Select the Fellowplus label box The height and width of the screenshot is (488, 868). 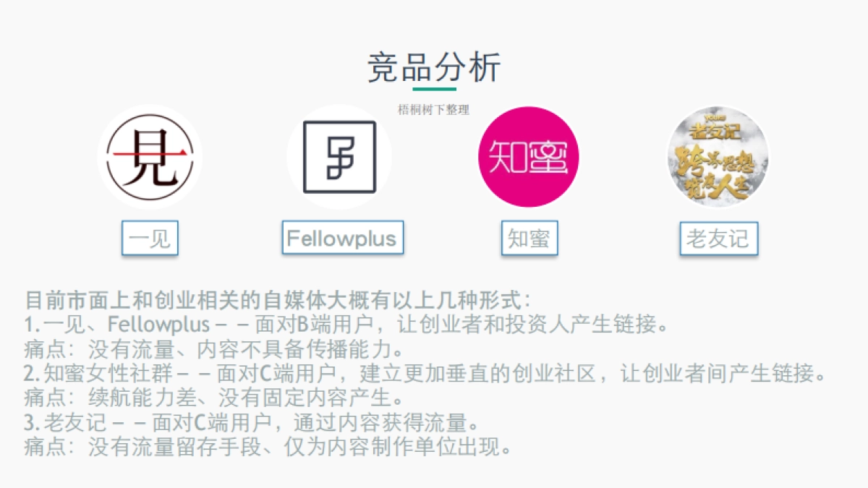(x=342, y=238)
